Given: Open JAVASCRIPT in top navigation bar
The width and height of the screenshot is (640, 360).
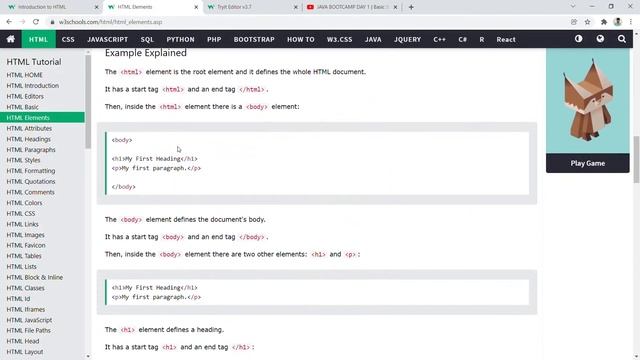Looking at the screenshot, I should pyautogui.click(x=107, y=39).
